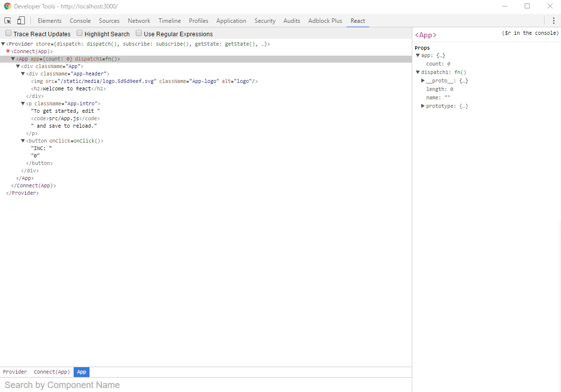
Task: Click the ($r in the console) hint
Action: click(x=530, y=33)
